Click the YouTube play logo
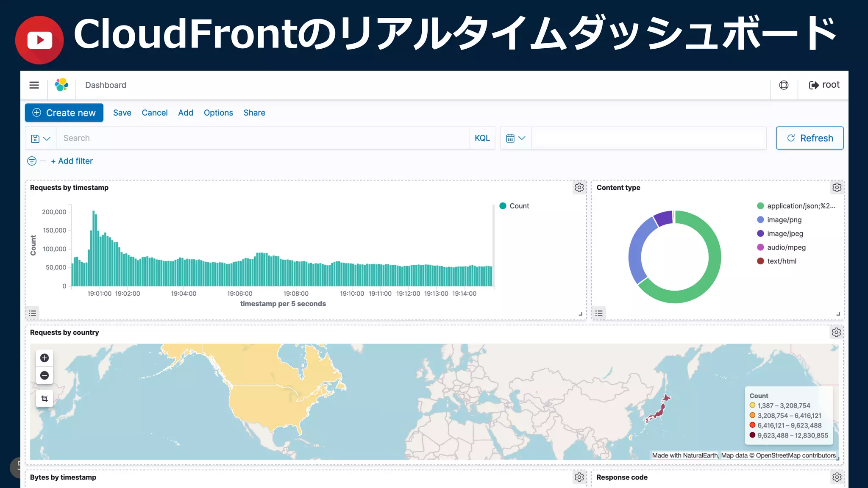Image resolution: width=868 pixels, height=488 pixels. pyautogui.click(x=39, y=40)
